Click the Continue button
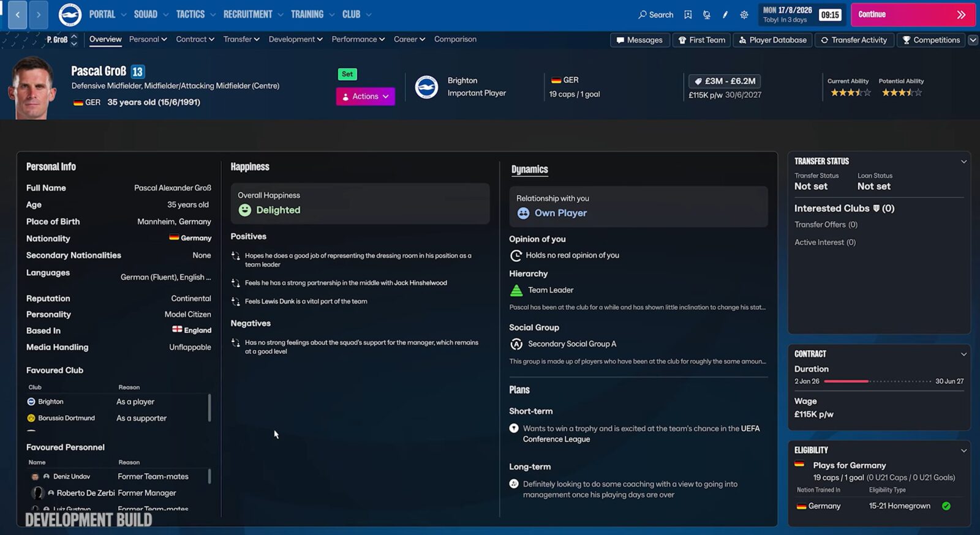The width and height of the screenshot is (980, 535). coord(913,15)
